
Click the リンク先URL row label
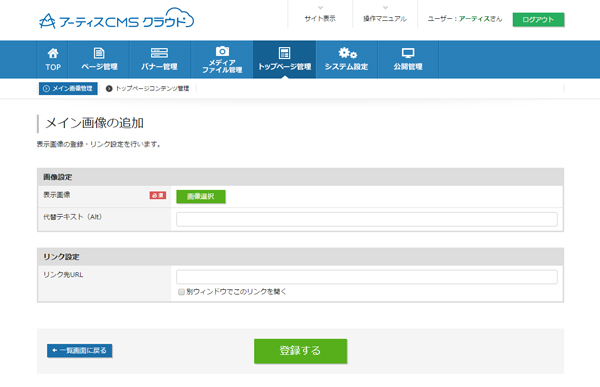coord(63,274)
